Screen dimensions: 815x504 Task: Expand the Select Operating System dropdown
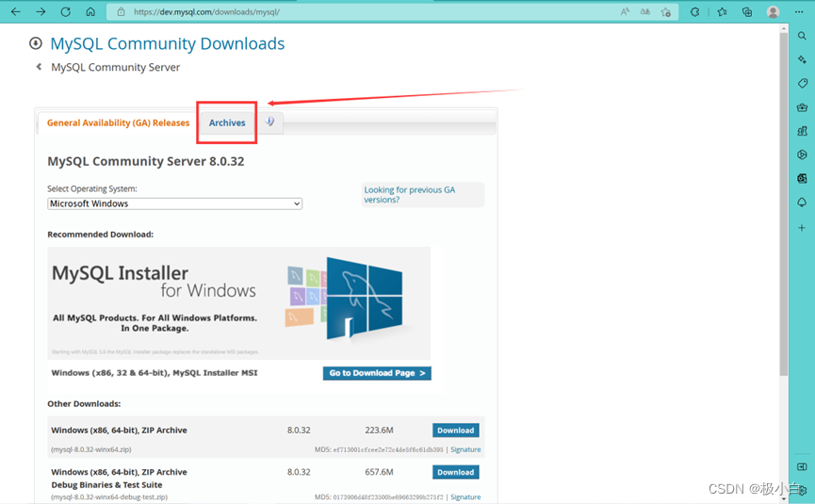click(174, 203)
